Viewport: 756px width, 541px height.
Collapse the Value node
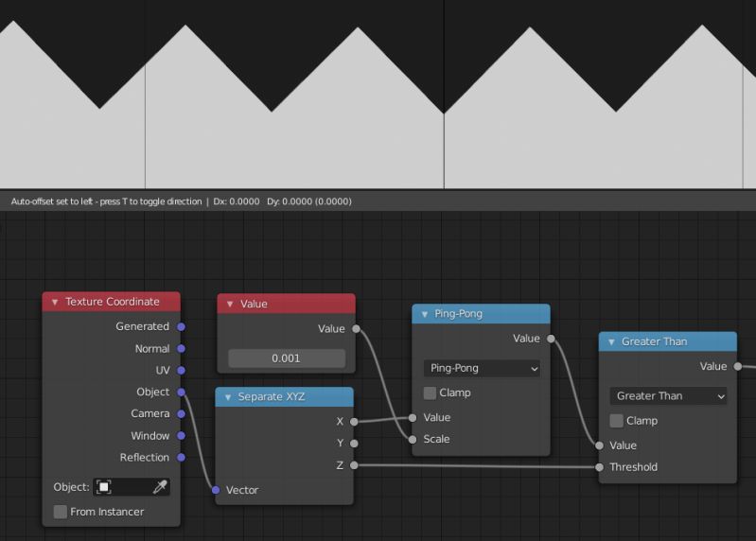click(x=230, y=304)
